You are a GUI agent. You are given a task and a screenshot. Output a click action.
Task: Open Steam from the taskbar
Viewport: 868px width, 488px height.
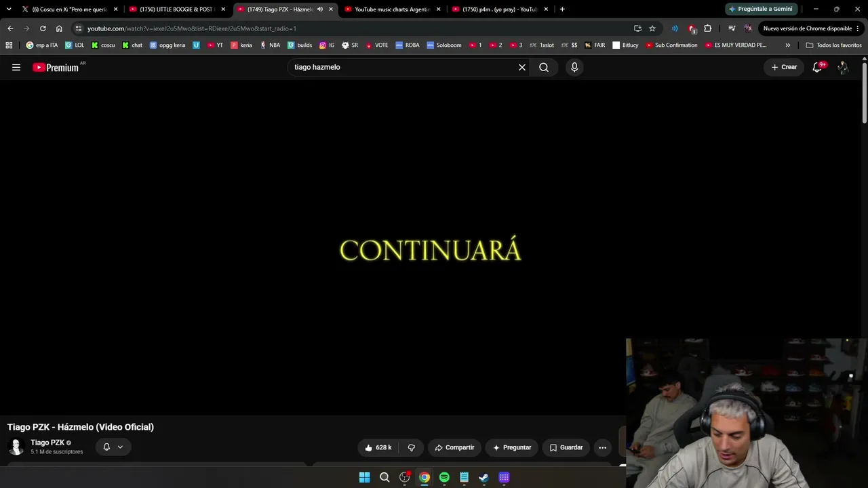[484, 477]
